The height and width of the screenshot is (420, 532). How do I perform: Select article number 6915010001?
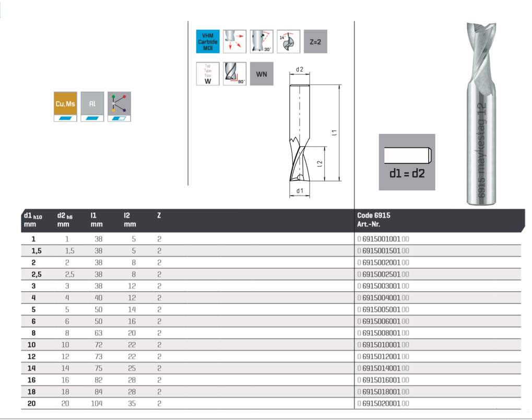pyautogui.click(x=383, y=345)
